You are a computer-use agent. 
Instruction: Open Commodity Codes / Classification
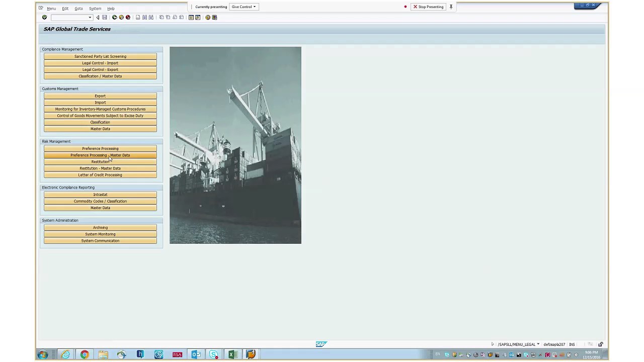tap(100, 201)
